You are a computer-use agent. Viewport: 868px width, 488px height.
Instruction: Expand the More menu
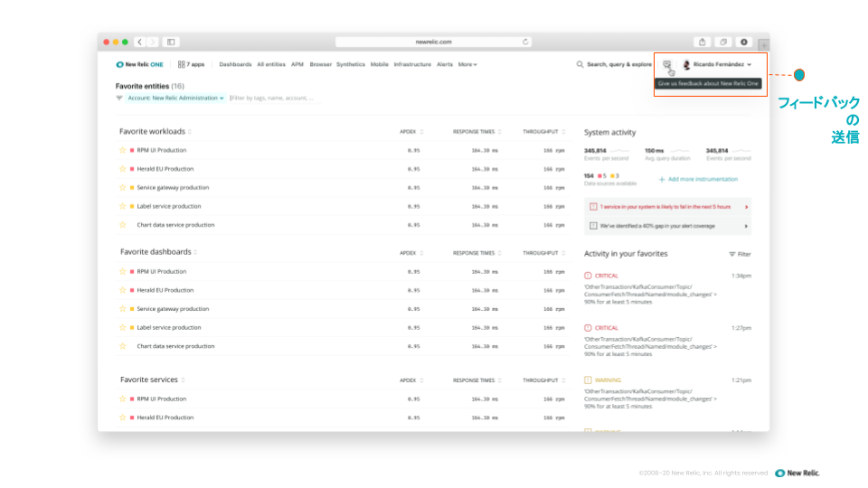[467, 64]
